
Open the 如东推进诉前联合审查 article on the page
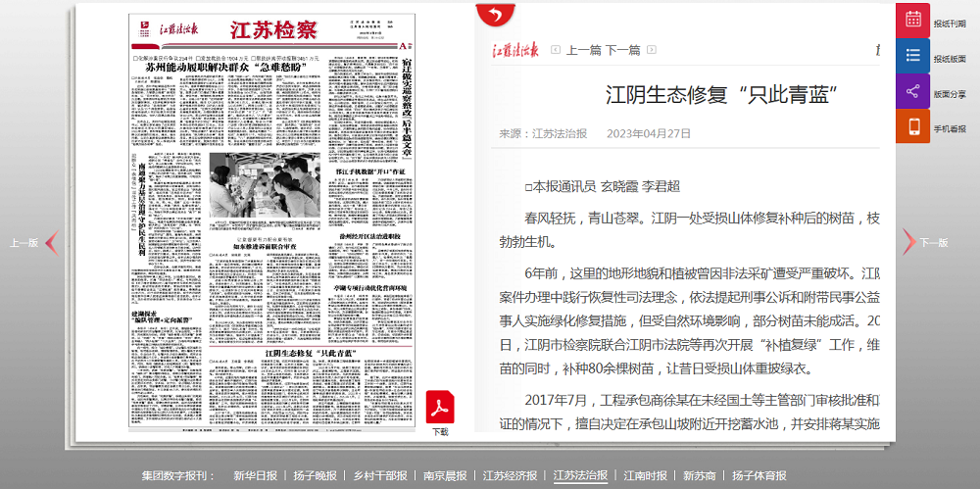coord(265,247)
